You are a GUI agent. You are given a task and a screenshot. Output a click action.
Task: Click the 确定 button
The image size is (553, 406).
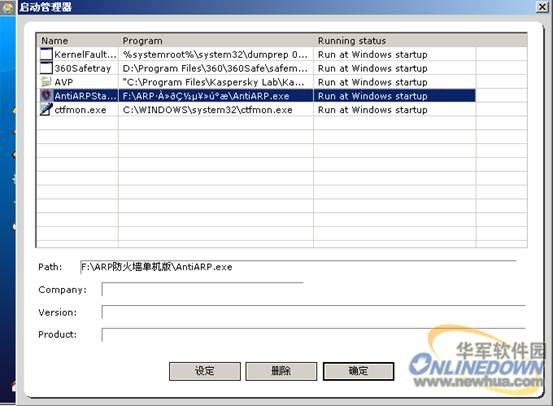pyautogui.click(x=358, y=371)
